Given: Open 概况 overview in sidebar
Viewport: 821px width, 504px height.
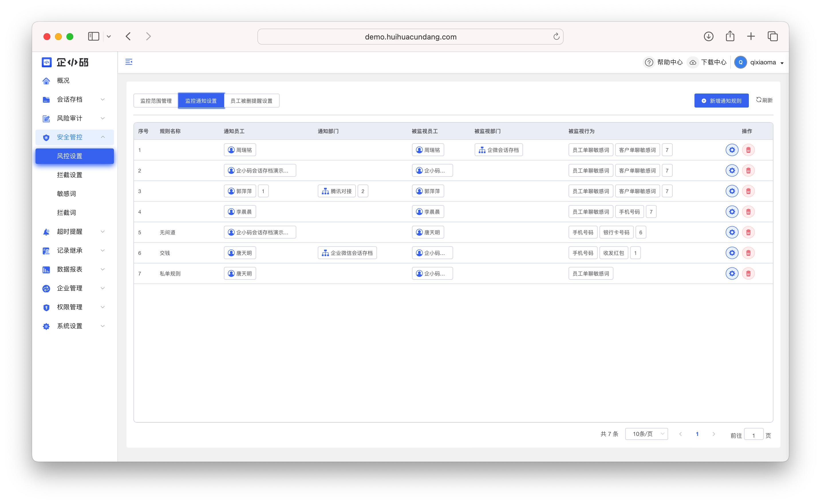Looking at the screenshot, I should (75, 81).
